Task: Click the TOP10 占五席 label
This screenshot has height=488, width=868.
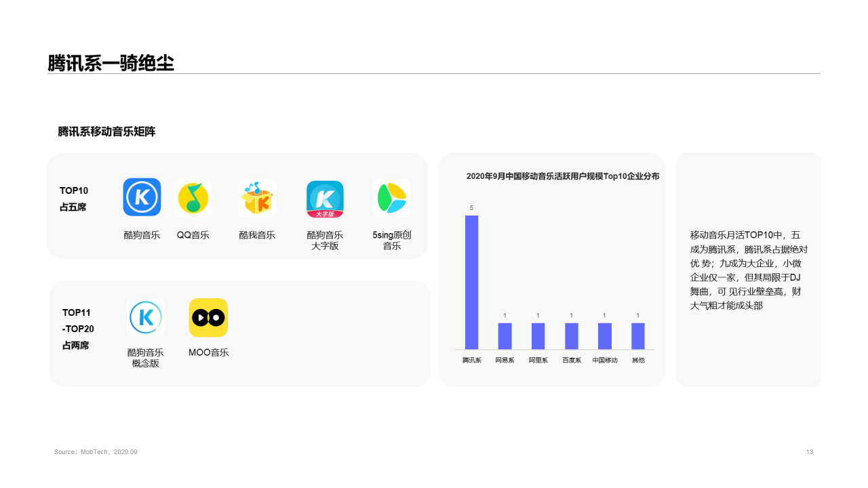Action: 74,199
